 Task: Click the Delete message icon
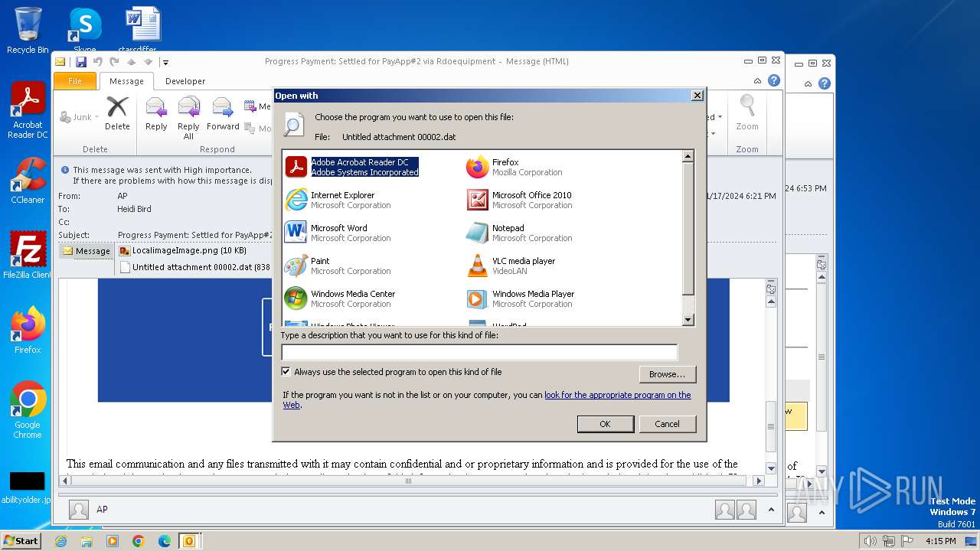click(117, 113)
